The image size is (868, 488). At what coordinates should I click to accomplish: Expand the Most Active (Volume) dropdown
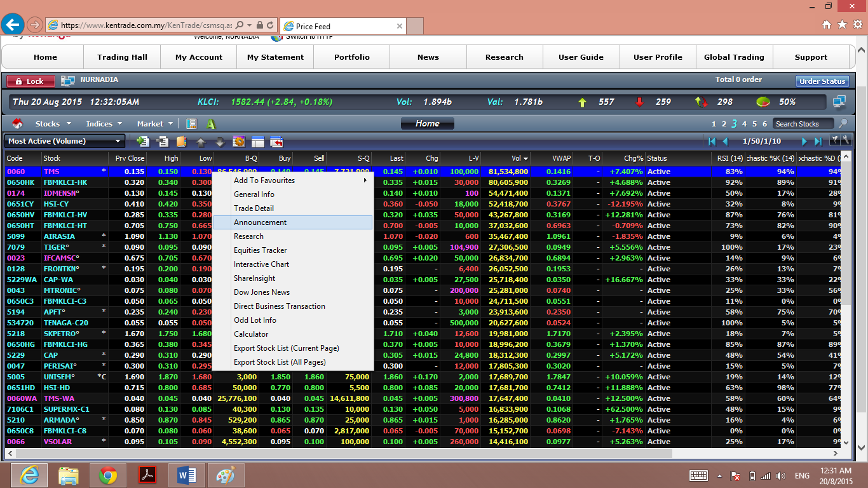point(65,141)
